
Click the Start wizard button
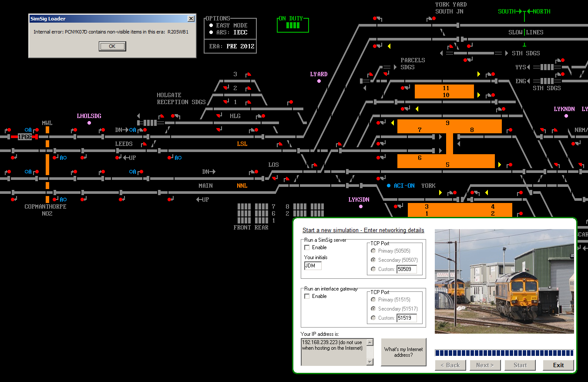coord(520,365)
